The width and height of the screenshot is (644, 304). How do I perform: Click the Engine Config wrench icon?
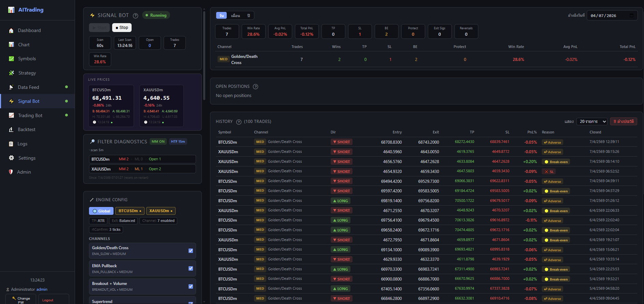point(91,200)
